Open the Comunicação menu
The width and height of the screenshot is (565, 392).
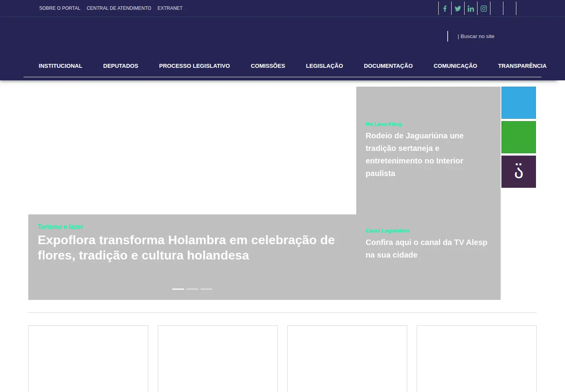[455, 66]
